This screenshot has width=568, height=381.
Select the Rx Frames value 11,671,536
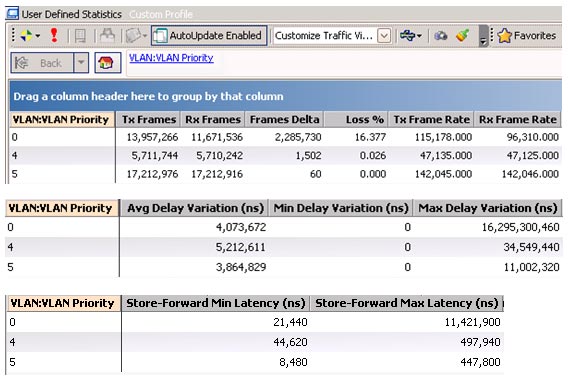pyautogui.click(x=217, y=137)
